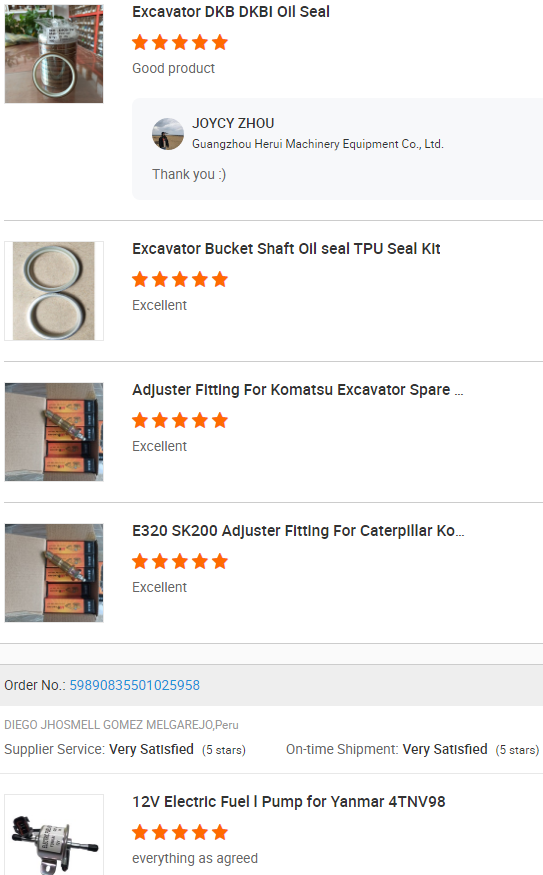The image size is (543, 875).
Task: Click the stars under E320 SK200 Adjuster
Action: [x=180, y=561]
